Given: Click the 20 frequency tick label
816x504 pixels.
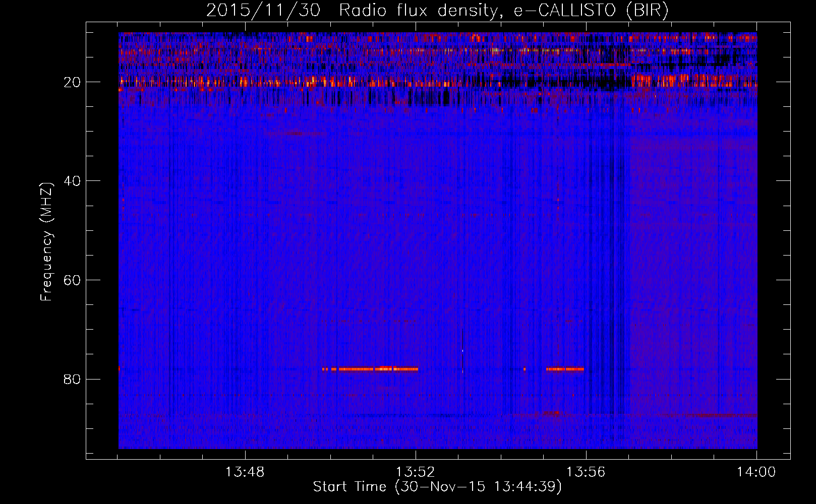Looking at the screenshot, I should (x=72, y=82).
